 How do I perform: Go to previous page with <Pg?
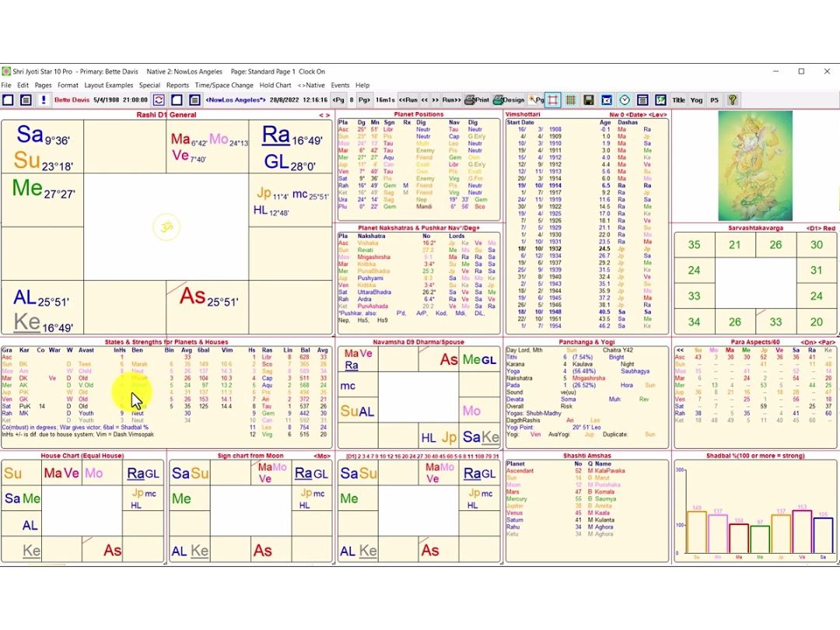tap(338, 100)
